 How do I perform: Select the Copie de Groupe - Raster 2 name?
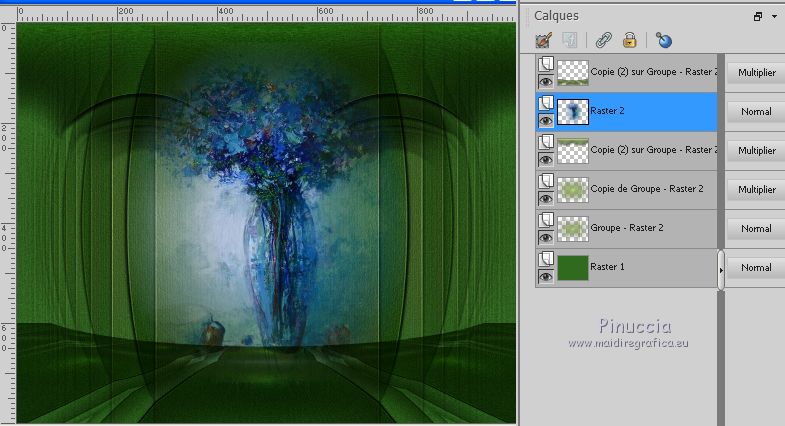pos(647,189)
